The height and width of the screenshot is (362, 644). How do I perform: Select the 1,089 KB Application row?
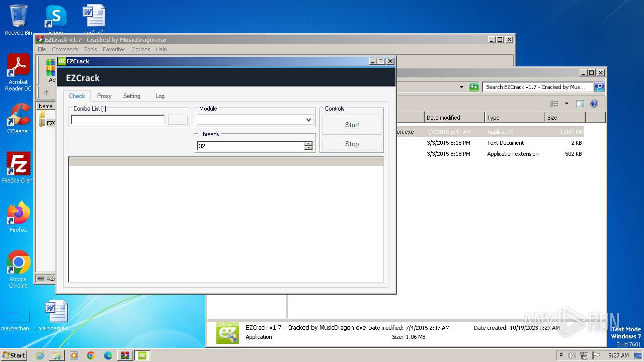point(489,132)
